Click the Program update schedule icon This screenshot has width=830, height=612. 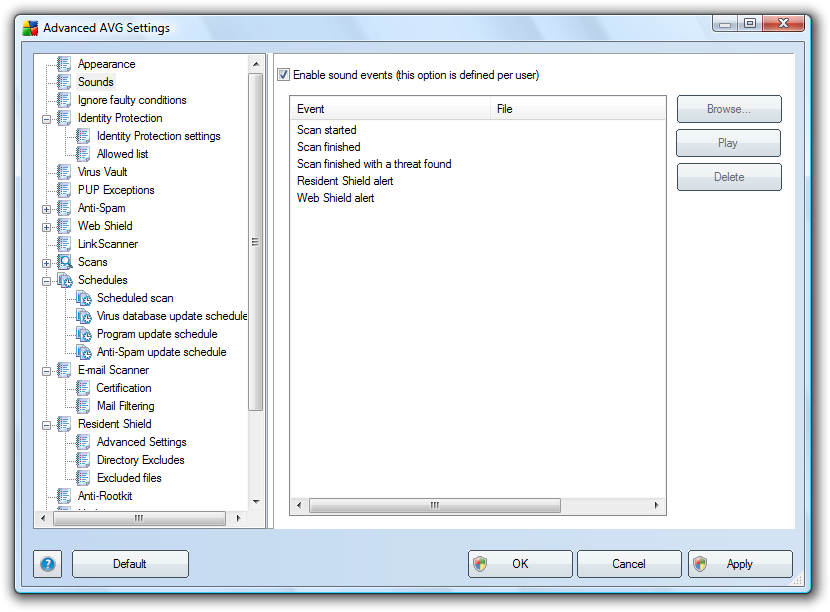coord(84,334)
